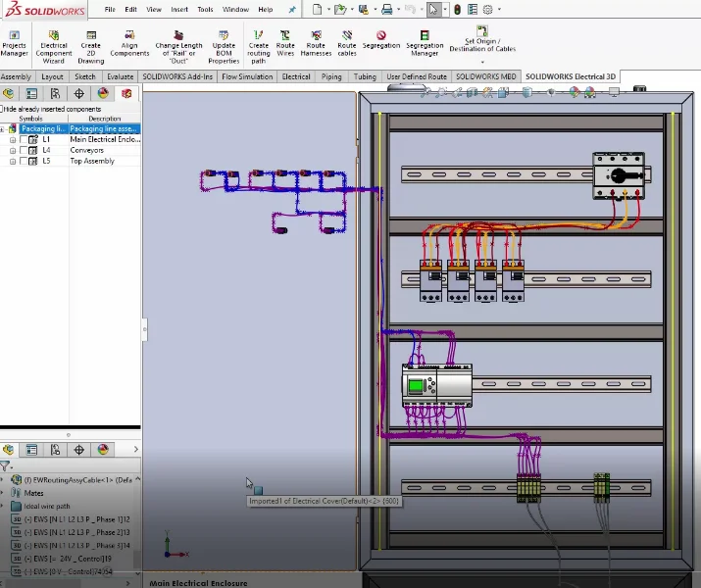Switch to the Flow Simulation tab

pyautogui.click(x=243, y=76)
